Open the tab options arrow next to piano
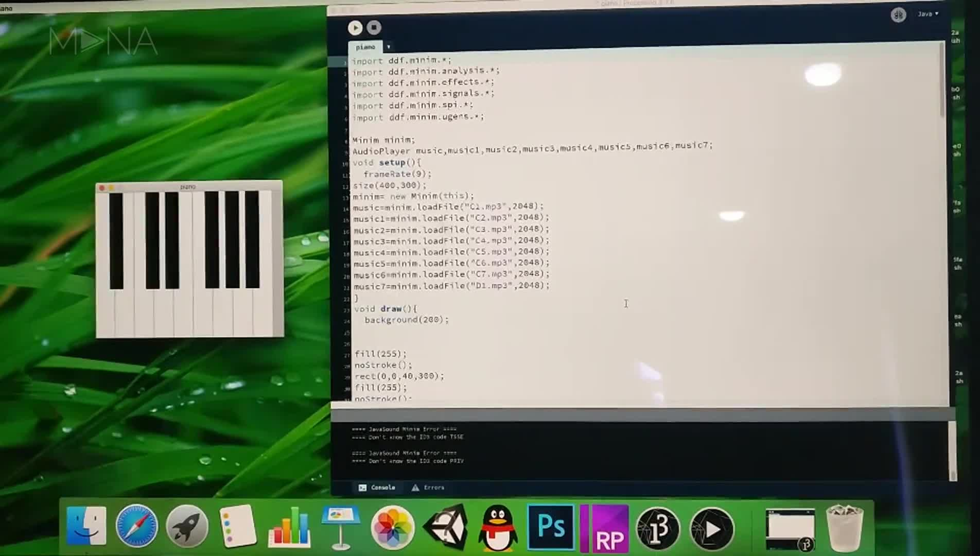The image size is (980, 556). pyautogui.click(x=389, y=47)
